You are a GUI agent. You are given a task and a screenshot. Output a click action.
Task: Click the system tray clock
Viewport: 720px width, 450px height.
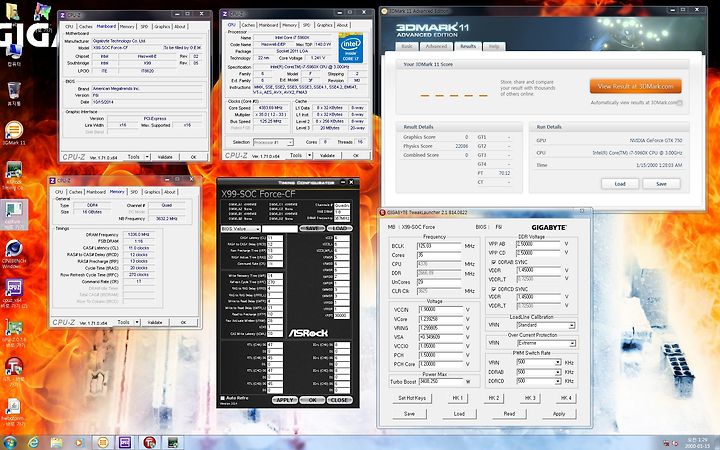click(696, 443)
